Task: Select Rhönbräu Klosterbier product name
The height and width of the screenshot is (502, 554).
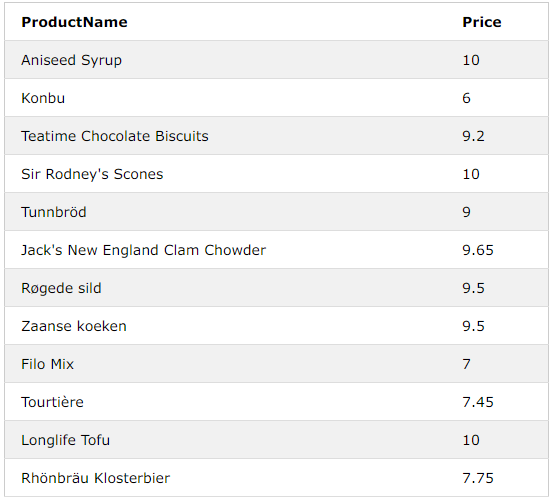Action: coord(95,478)
